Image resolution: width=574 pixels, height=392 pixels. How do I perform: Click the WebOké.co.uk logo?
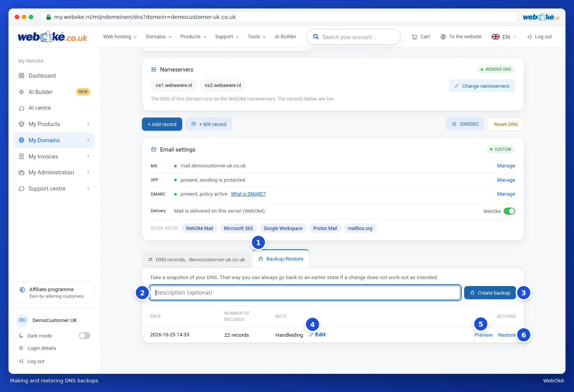pyautogui.click(x=53, y=37)
